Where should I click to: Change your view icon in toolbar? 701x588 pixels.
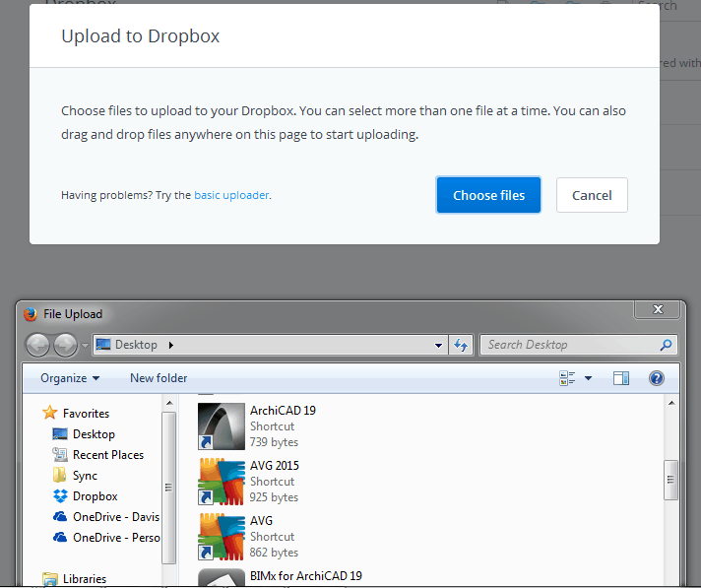[x=567, y=378]
